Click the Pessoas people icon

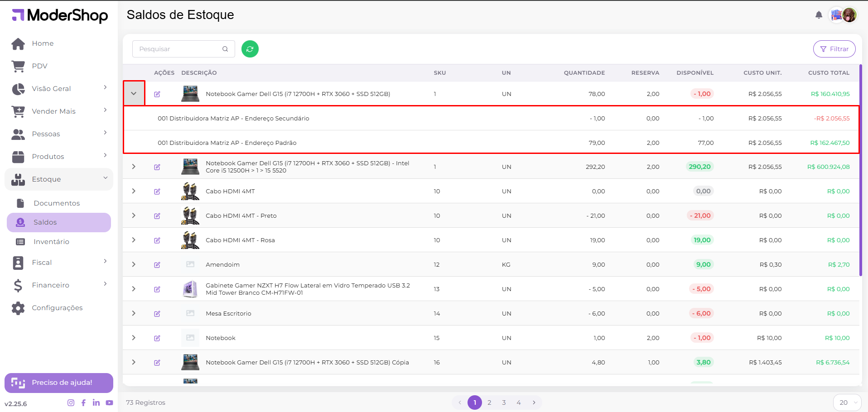[18, 134]
